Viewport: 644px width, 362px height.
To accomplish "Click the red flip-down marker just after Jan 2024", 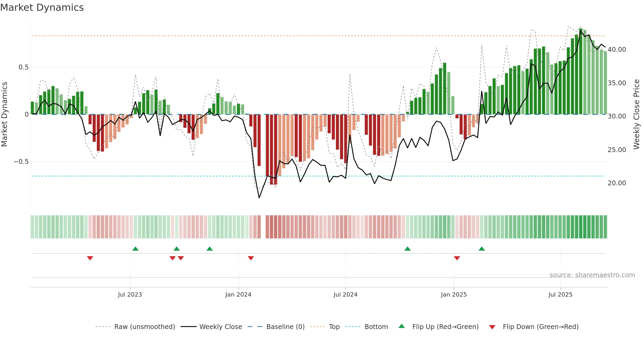I will (251, 258).
